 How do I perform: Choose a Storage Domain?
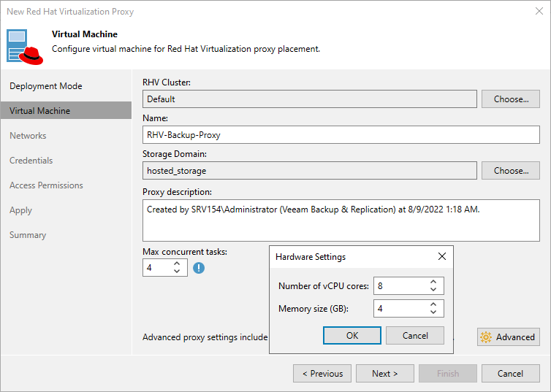click(x=510, y=171)
